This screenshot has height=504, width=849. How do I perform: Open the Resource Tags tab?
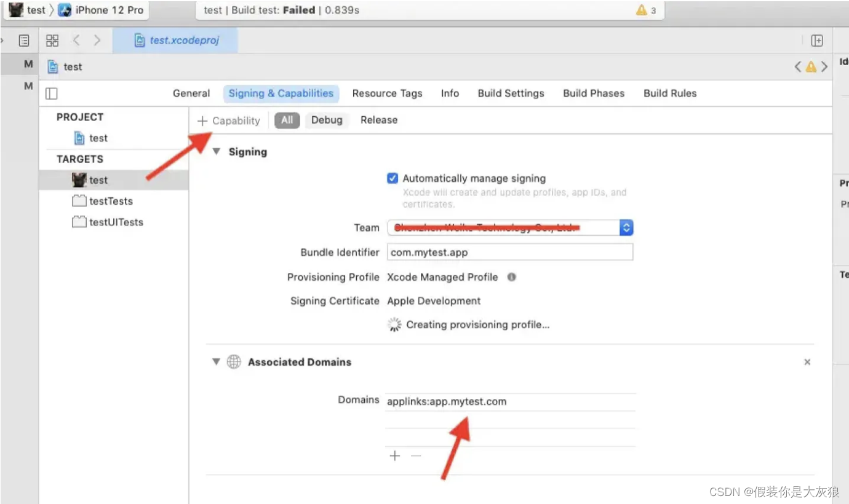pos(388,93)
